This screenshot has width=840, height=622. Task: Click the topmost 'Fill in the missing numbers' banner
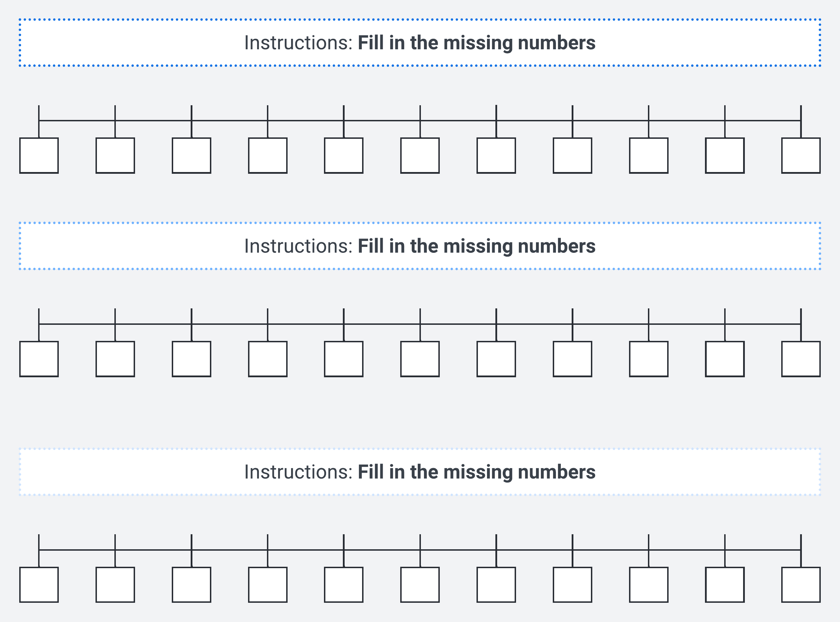(x=419, y=43)
